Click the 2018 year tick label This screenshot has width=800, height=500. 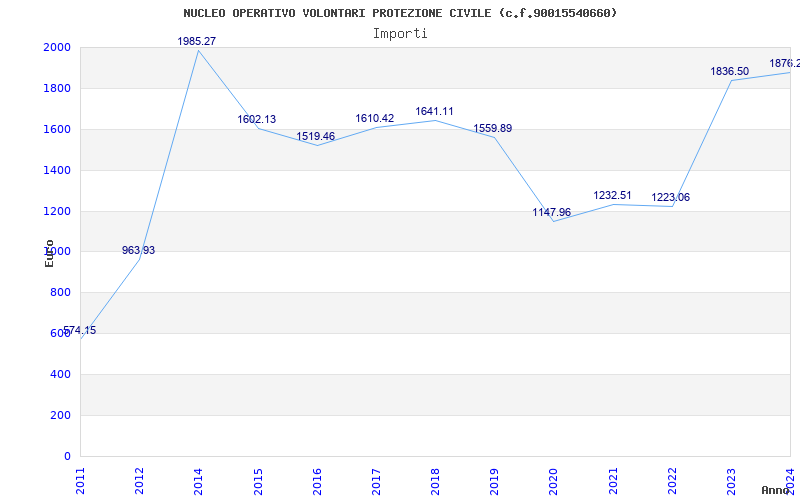[x=435, y=481]
